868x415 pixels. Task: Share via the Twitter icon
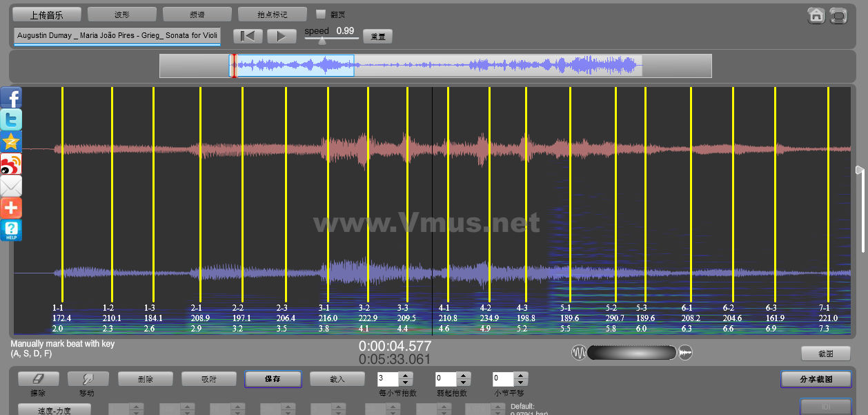point(11,120)
